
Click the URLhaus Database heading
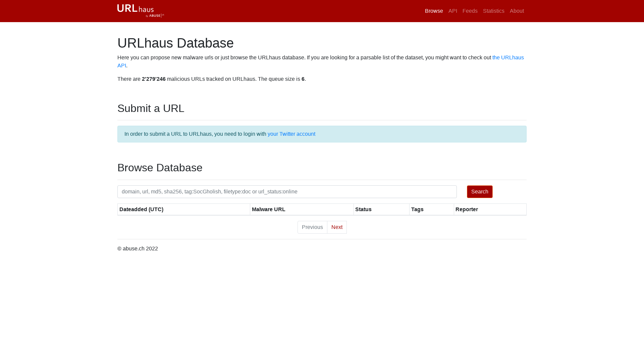[175, 43]
